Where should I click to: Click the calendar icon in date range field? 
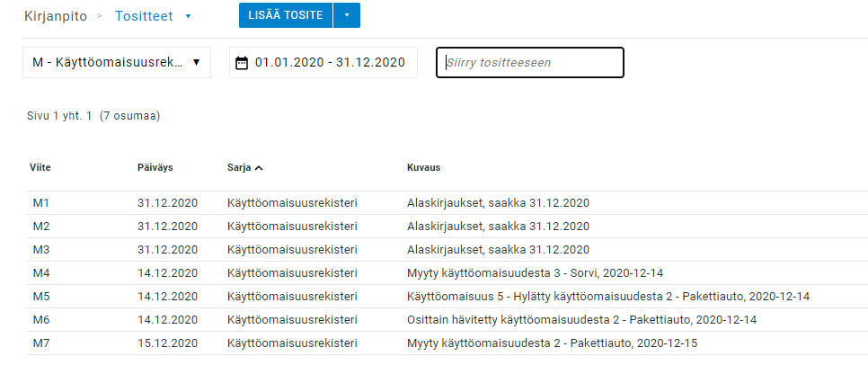[x=241, y=63]
